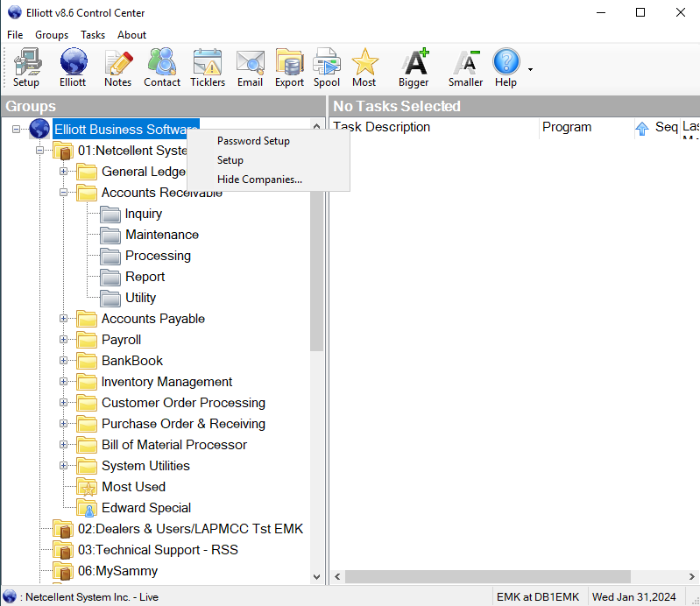Open the Groups menu
The height and width of the screenshot is (606, 700).
point(52,35)
